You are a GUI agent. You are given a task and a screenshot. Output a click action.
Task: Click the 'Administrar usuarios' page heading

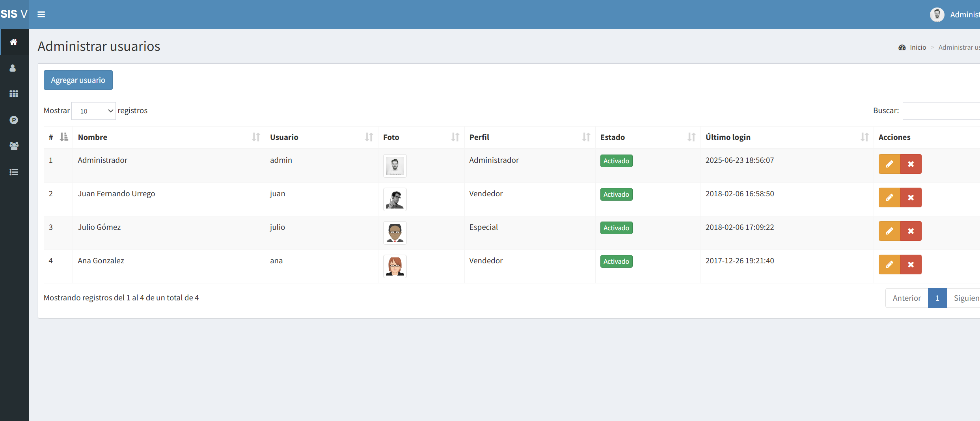tap(99, 46)
